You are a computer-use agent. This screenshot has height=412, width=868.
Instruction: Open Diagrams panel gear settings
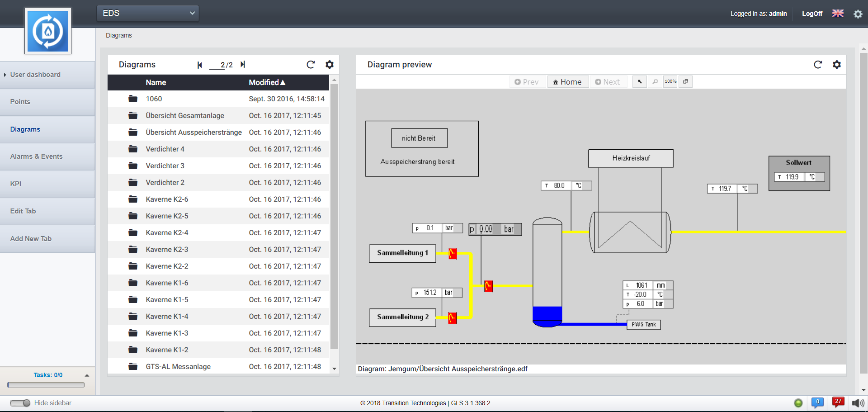(330, 65)
